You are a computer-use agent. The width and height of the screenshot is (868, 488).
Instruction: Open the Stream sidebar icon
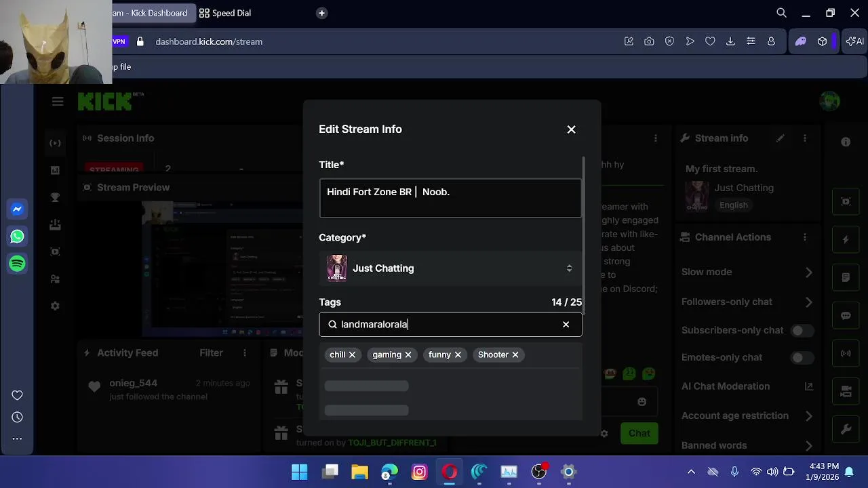tap(55, 143)
